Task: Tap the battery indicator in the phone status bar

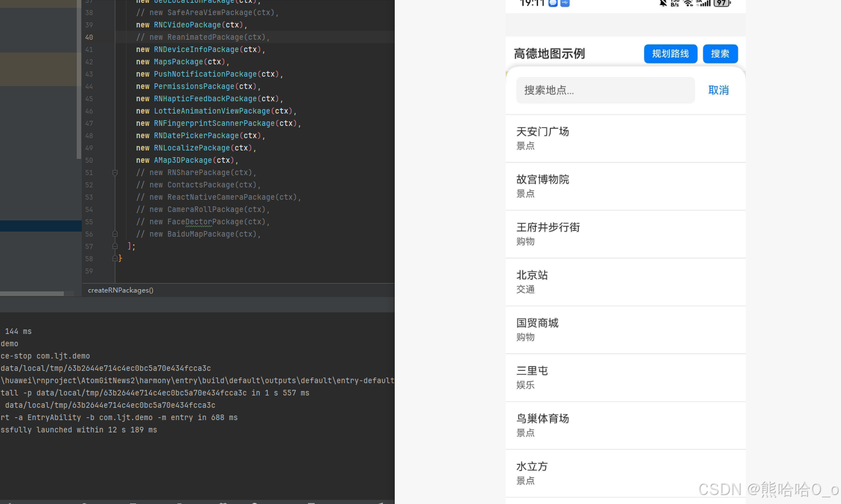Action: (x=722, y=3)
